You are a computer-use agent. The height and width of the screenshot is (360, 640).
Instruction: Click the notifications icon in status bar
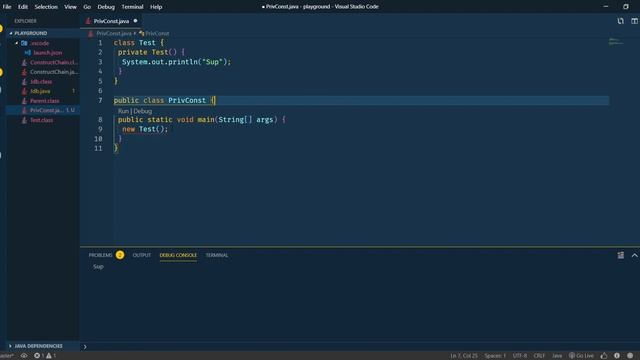[630, 356]
